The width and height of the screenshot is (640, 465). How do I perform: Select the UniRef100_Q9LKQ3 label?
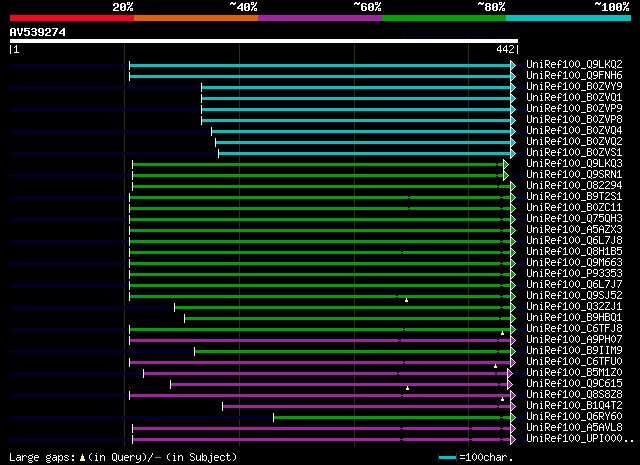click(574, 163)
